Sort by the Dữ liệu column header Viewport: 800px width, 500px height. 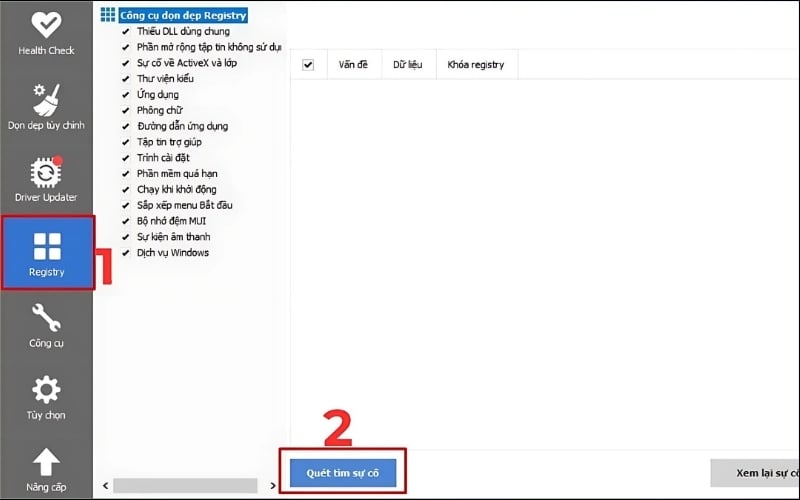[x=408, y=65]
